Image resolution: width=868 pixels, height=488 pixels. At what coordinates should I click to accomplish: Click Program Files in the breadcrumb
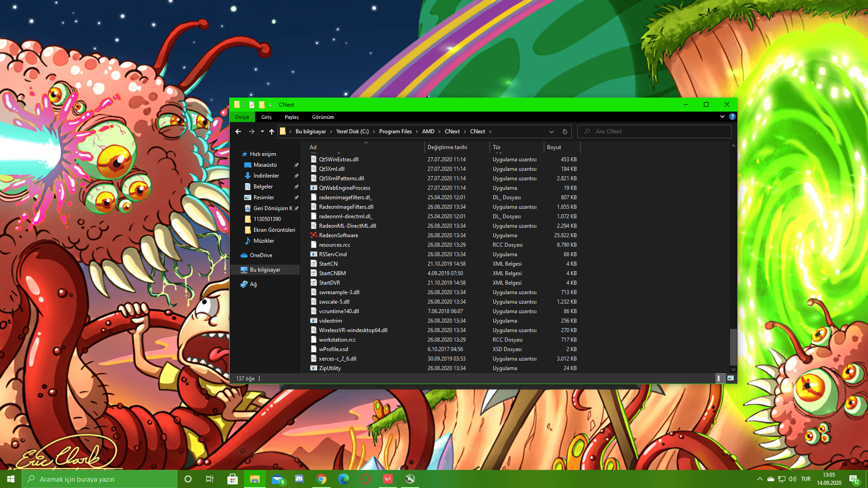395,131
